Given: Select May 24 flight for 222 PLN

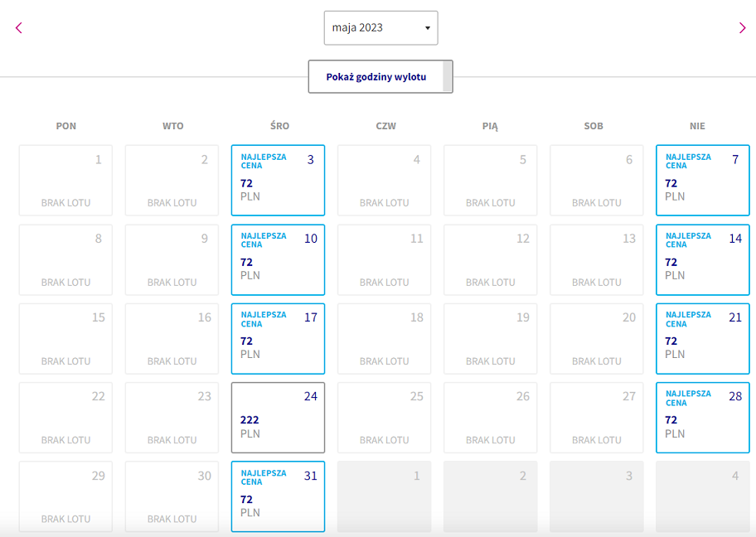Looking at the screenshot, I should tap(279, 418).
